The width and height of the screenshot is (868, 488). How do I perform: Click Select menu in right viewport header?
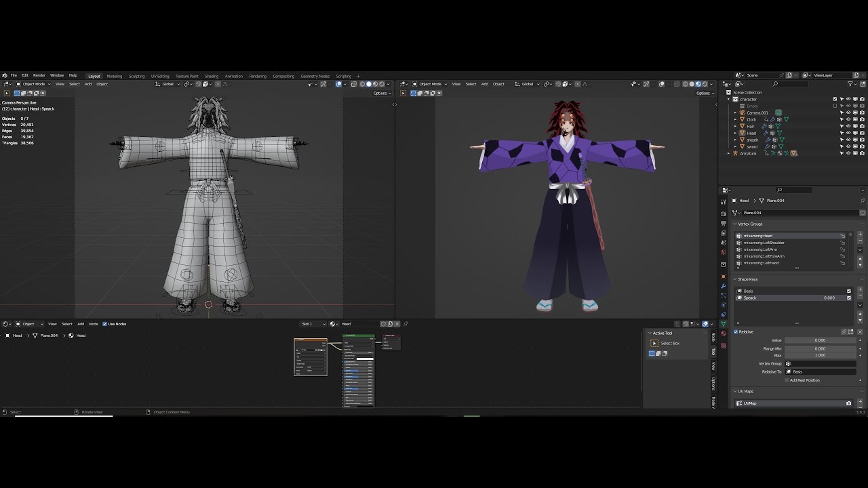point(471,84)
